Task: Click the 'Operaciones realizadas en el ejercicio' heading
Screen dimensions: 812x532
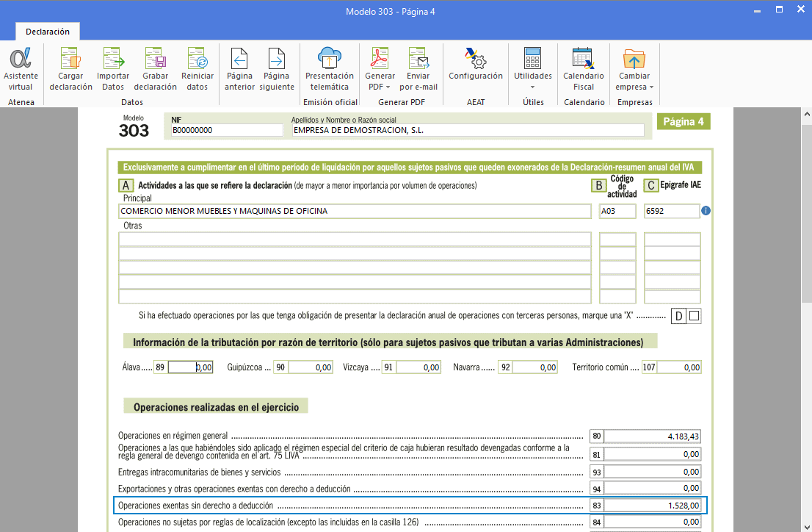Action: click(x=216, y=407)
